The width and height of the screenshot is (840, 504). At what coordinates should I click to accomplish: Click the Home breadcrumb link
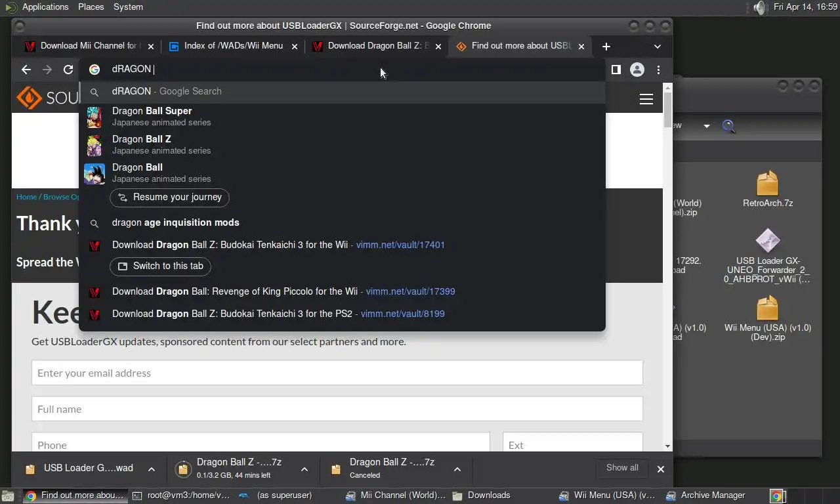(x=26, y=197)
